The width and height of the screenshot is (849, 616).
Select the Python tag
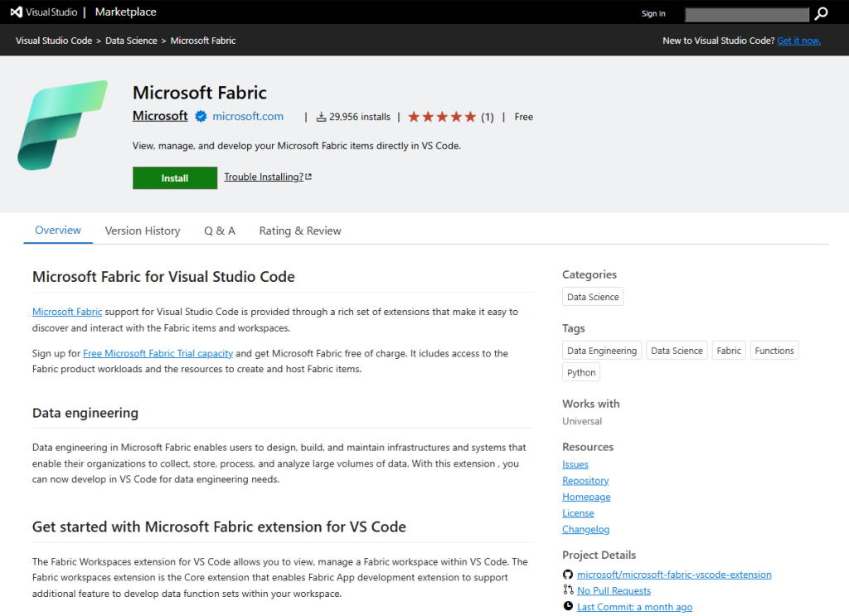[x=580, y=371]
